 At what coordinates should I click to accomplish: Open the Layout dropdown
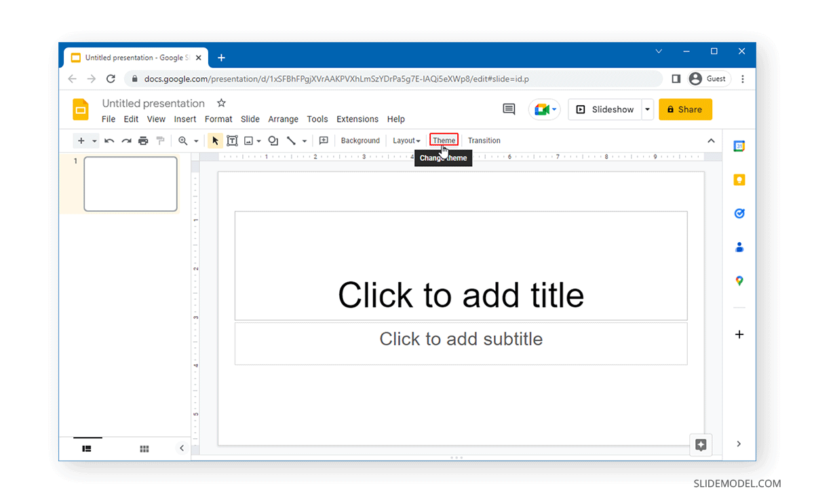pos(406,140)
